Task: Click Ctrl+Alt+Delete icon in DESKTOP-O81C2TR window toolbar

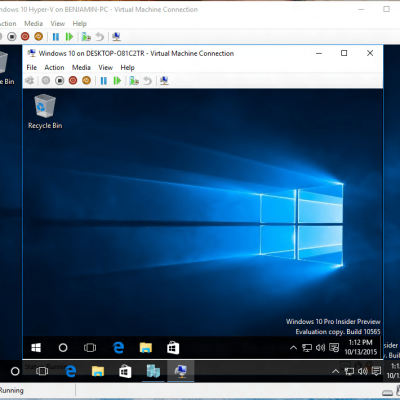Action: (x=30, y=80)
